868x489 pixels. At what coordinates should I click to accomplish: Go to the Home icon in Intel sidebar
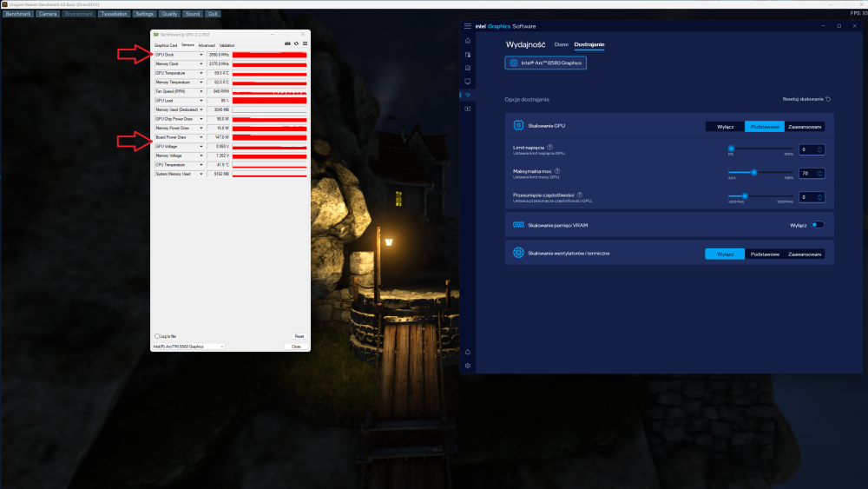[468, 41]
